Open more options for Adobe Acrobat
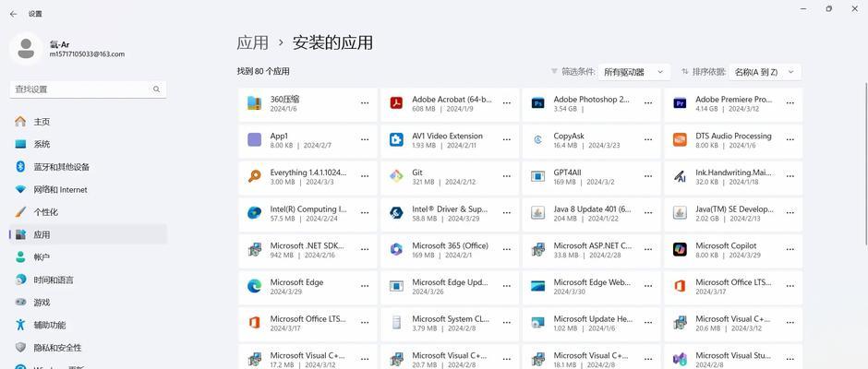The width and height of the screenshot is (868, 369). pos(507,103)
